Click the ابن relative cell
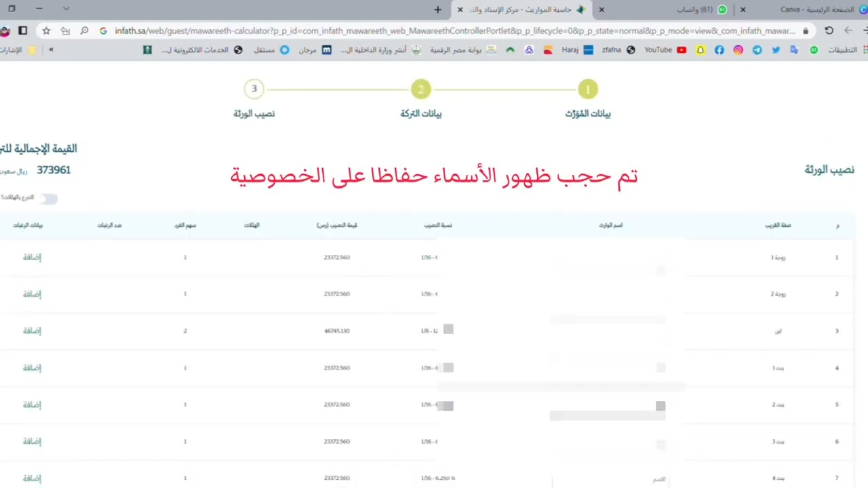Viewport: 868px width, 488px height. [778, 331]
